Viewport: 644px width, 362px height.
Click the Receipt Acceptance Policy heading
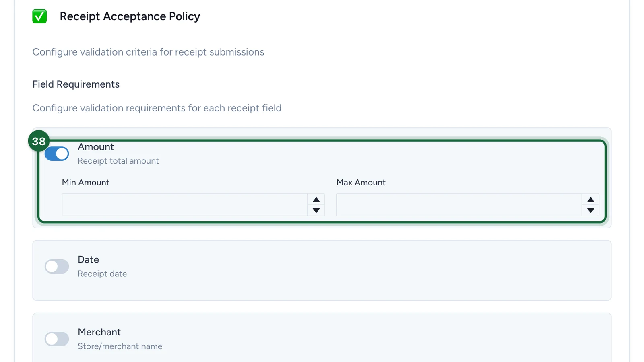tap(130, 16)
